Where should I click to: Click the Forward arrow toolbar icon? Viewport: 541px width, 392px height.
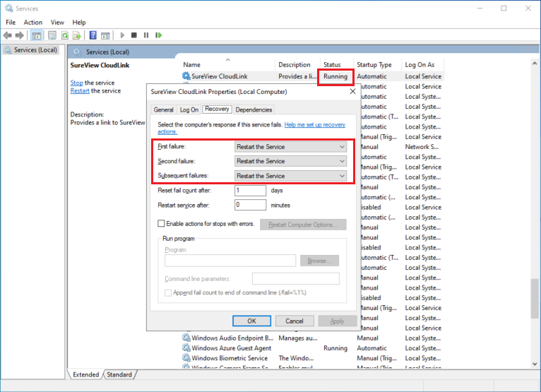pos(20,35)
